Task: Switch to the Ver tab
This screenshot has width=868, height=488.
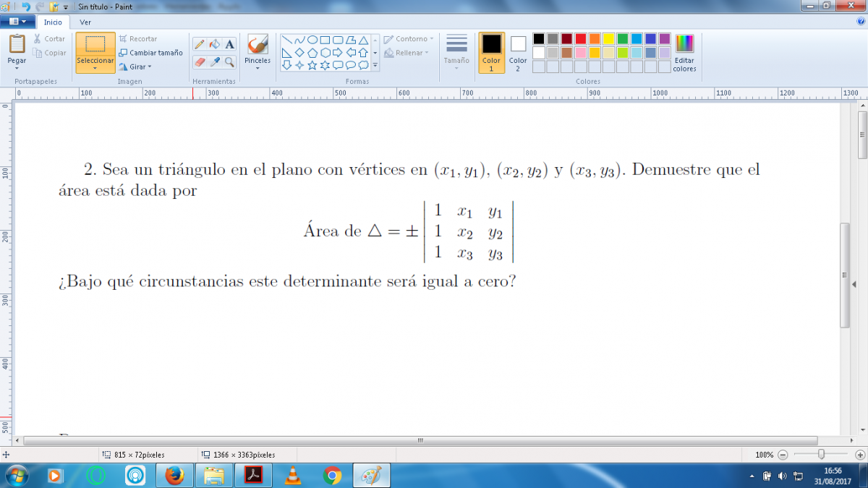Action: (85, 22)
